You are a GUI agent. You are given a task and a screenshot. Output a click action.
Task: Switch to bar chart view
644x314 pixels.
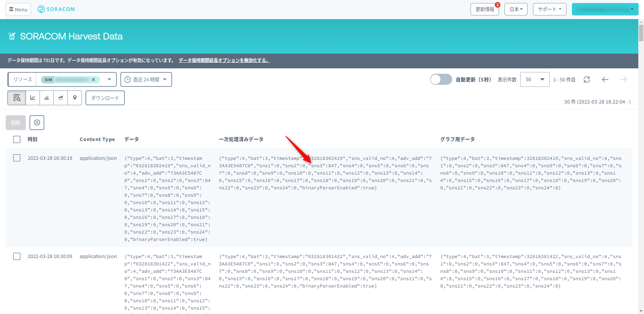47,98
